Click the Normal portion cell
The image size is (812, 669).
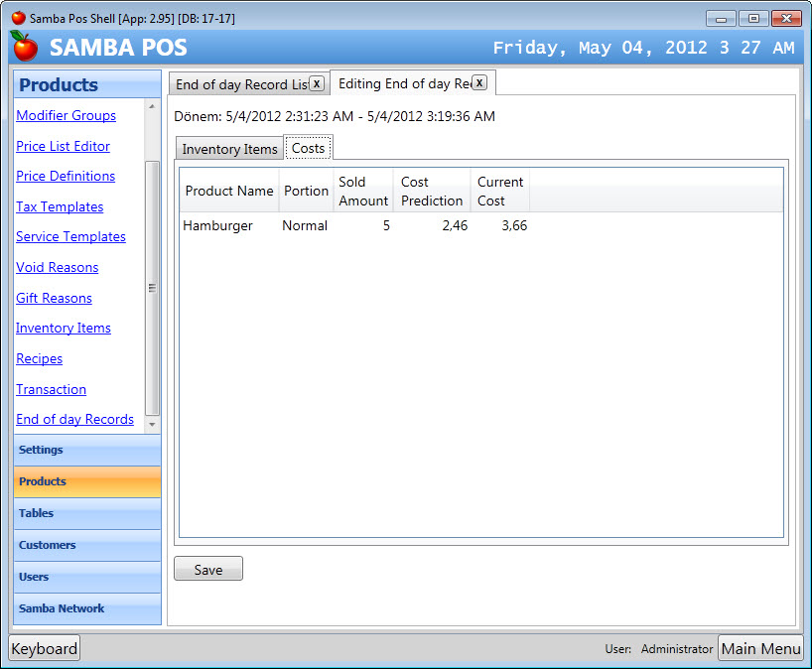[x=305, y=225]
